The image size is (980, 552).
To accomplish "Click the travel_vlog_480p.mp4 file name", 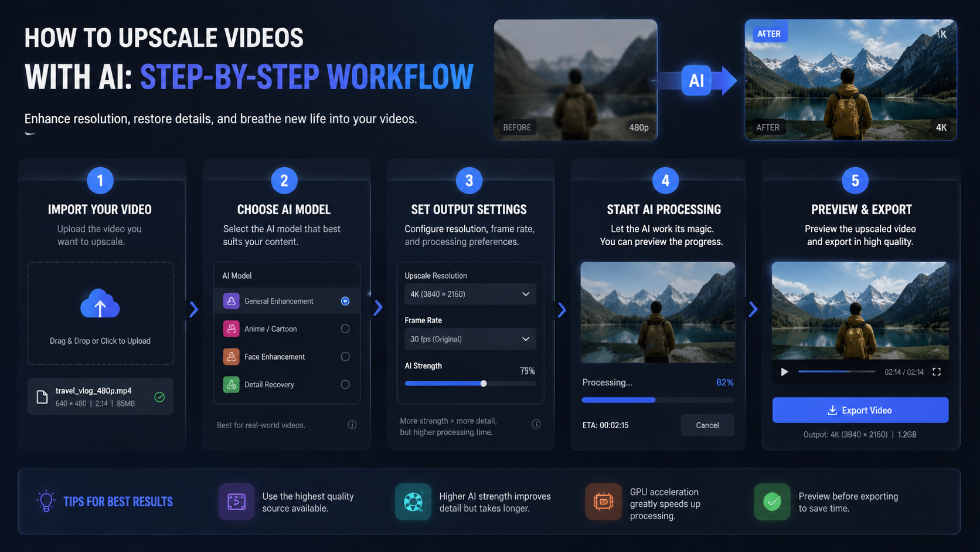I will (x=93, y=391).
